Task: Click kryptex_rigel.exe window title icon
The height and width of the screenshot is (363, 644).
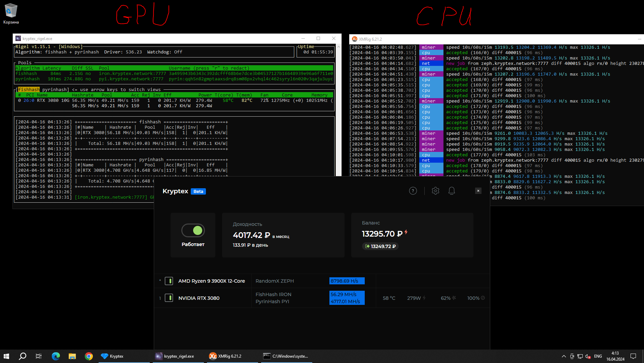Action: (18, 39)
